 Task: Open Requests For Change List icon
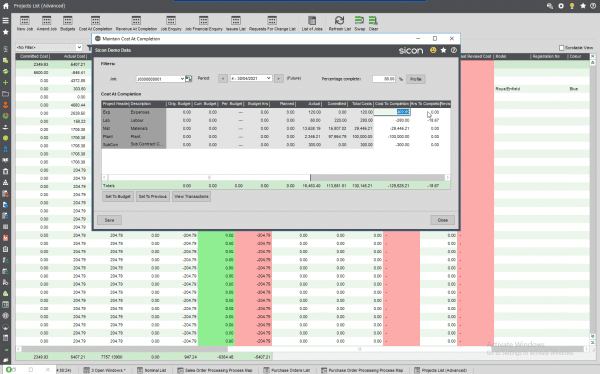[x=272, y=23]
